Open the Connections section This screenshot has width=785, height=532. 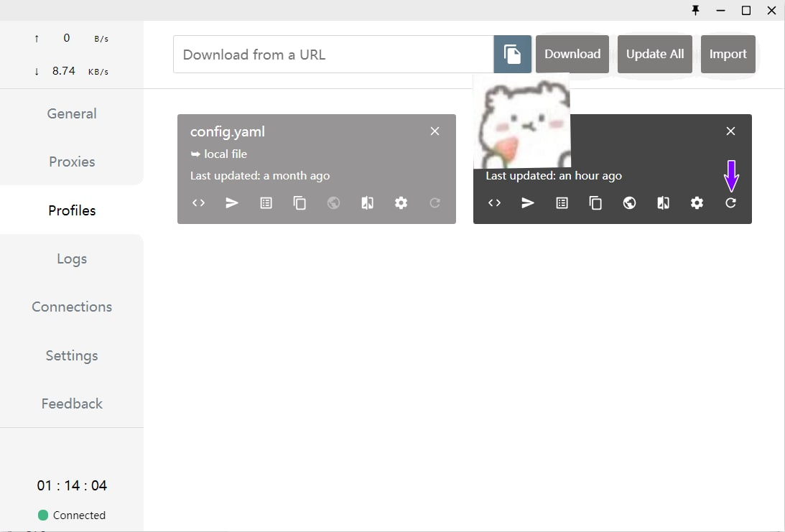coord(72,307)
